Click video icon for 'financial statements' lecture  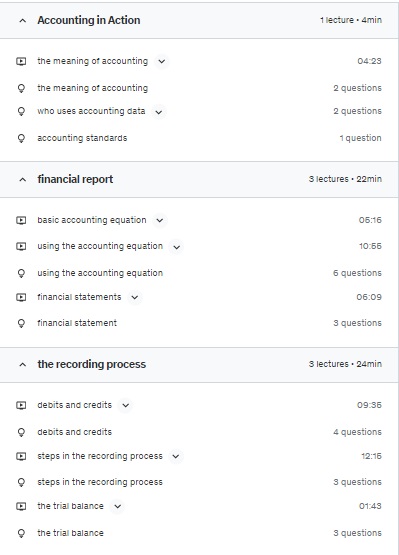click(21, 297)
